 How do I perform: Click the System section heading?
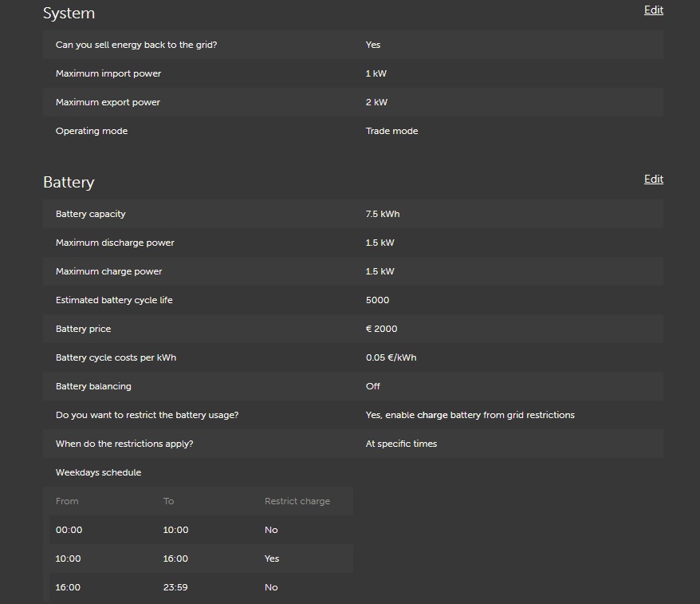[69, 14]
